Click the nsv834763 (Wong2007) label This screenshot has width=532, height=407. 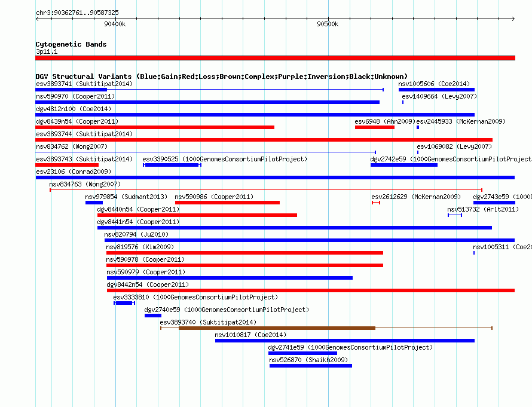pyautogui.click(x=85, y=184)
